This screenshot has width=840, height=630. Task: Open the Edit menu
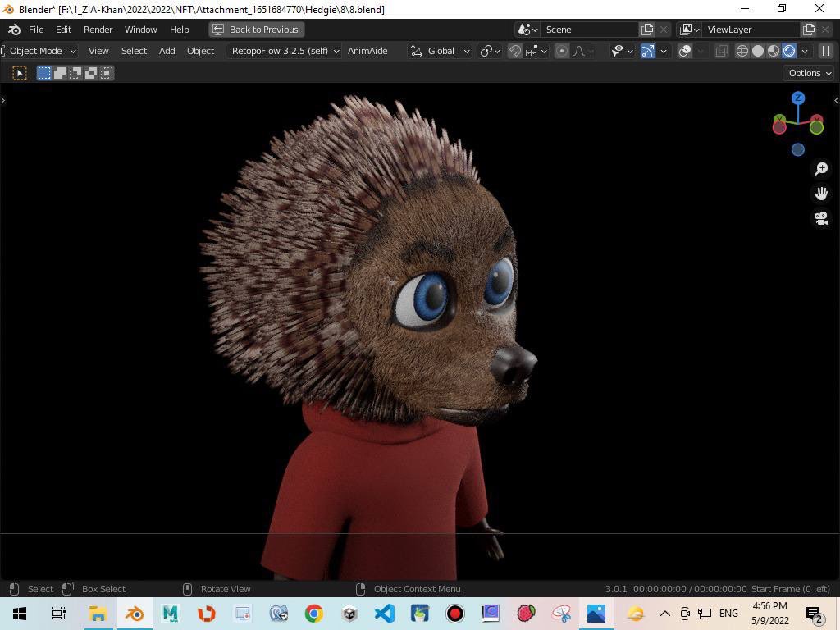click(63, 30)
